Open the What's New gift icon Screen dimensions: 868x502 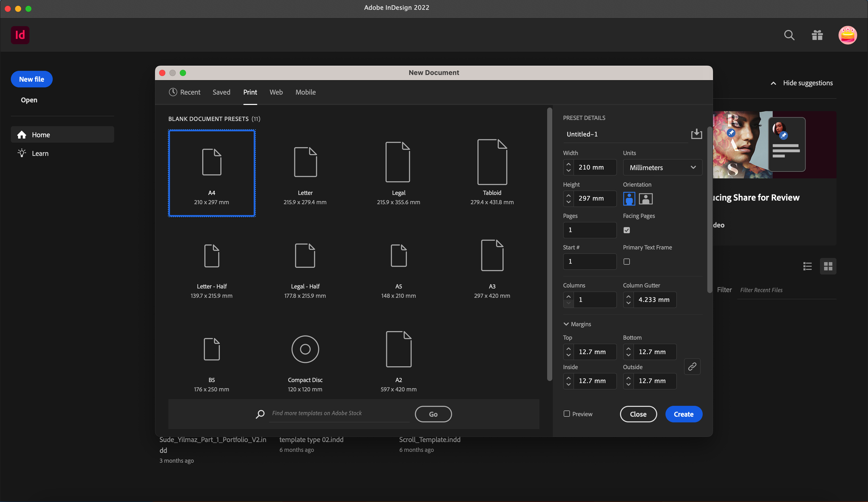pyautogui.click(x=817, y=35)
